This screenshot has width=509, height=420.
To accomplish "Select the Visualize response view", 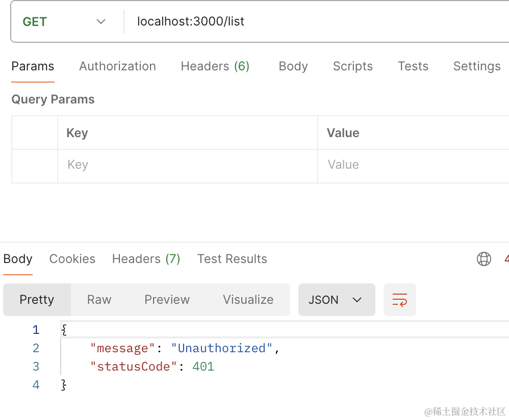I will pos(248,300).
